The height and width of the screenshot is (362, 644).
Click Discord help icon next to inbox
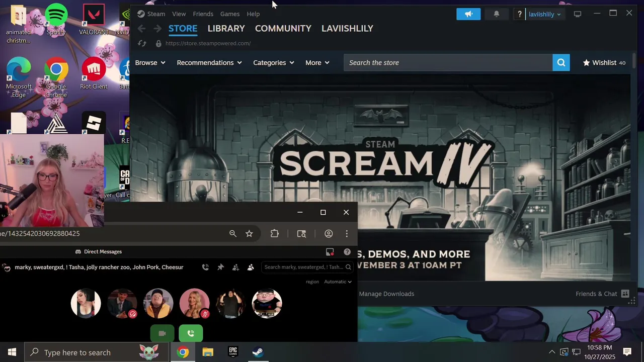click(x=347, y=252)
